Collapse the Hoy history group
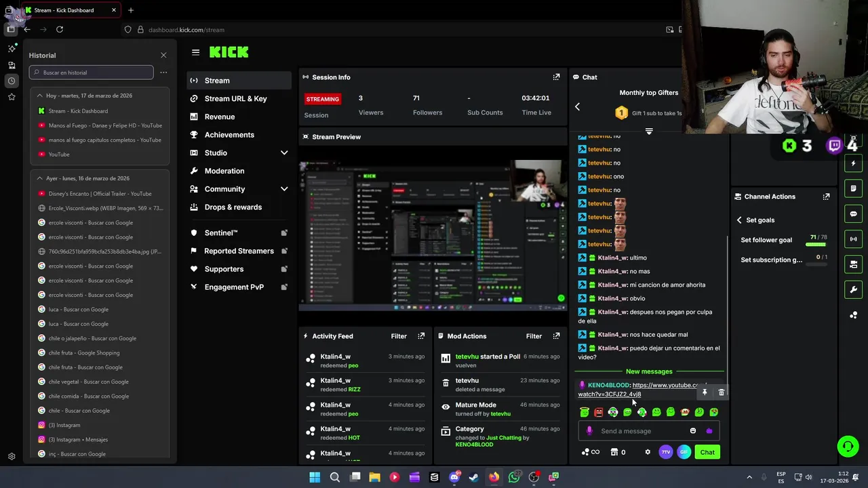Image resolution: width=868 pixels, height=488 pixels. point(39,96)
